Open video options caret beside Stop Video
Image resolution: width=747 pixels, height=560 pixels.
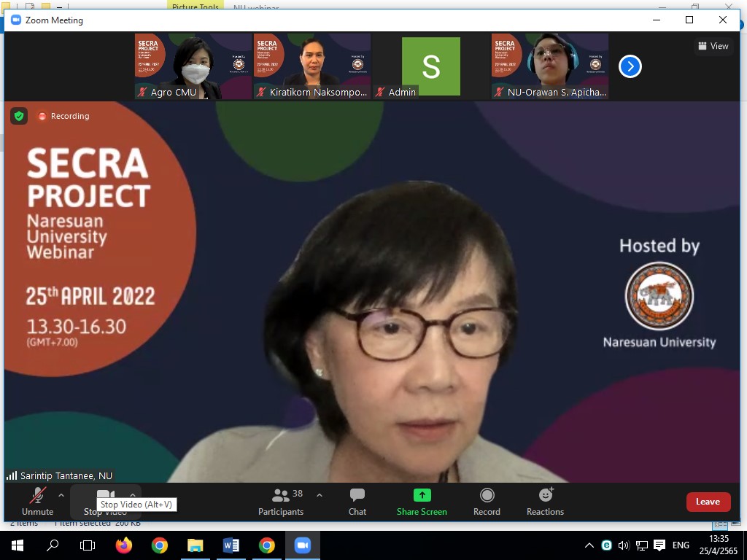(133, 494)
